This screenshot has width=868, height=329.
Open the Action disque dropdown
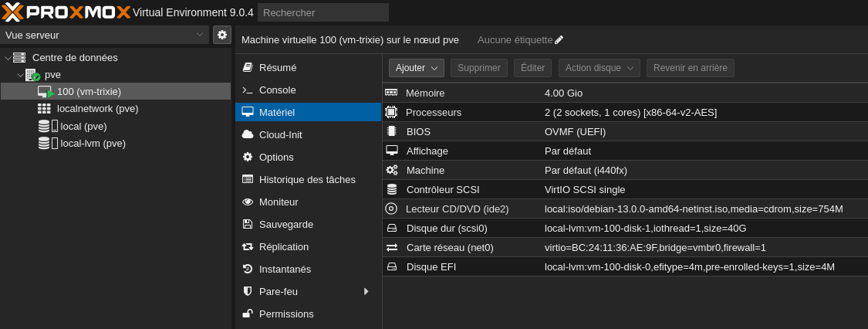(599, 68)
